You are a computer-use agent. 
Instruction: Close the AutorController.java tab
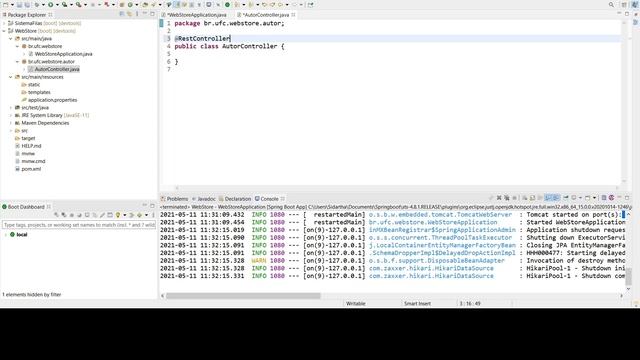pos(293,15)
